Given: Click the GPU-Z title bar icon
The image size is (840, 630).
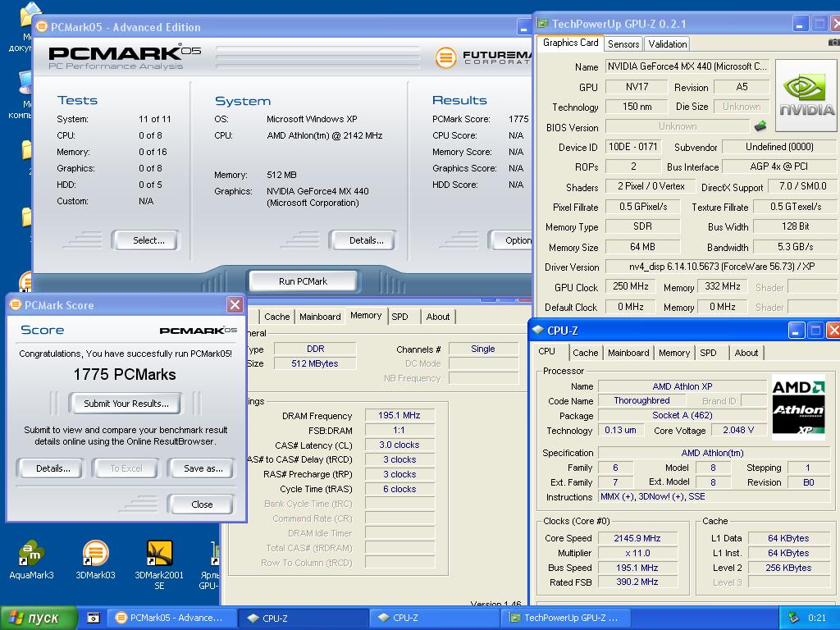Looking at the screenshot, I should point(543,23).
